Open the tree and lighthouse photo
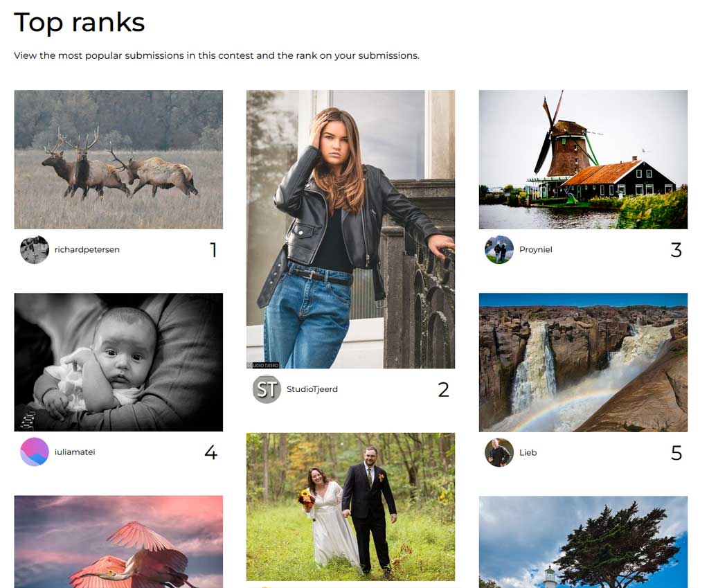The image size is (709, 588). point(583,542)
